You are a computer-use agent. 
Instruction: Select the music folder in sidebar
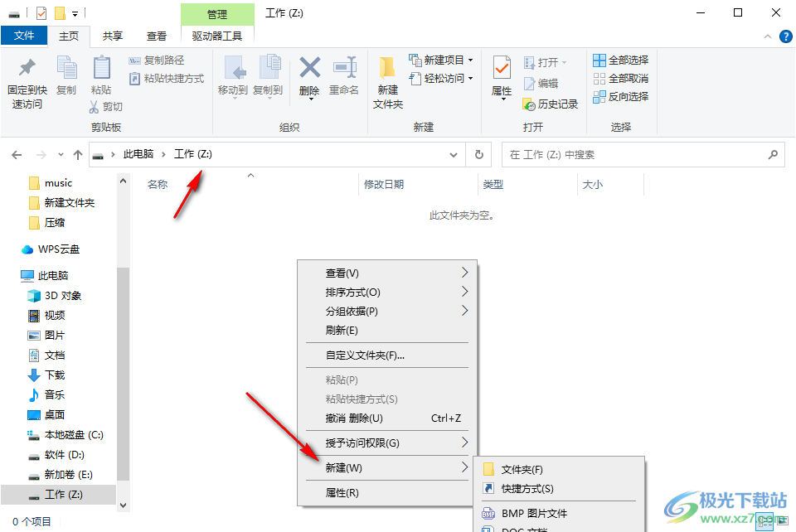point(58,183)
